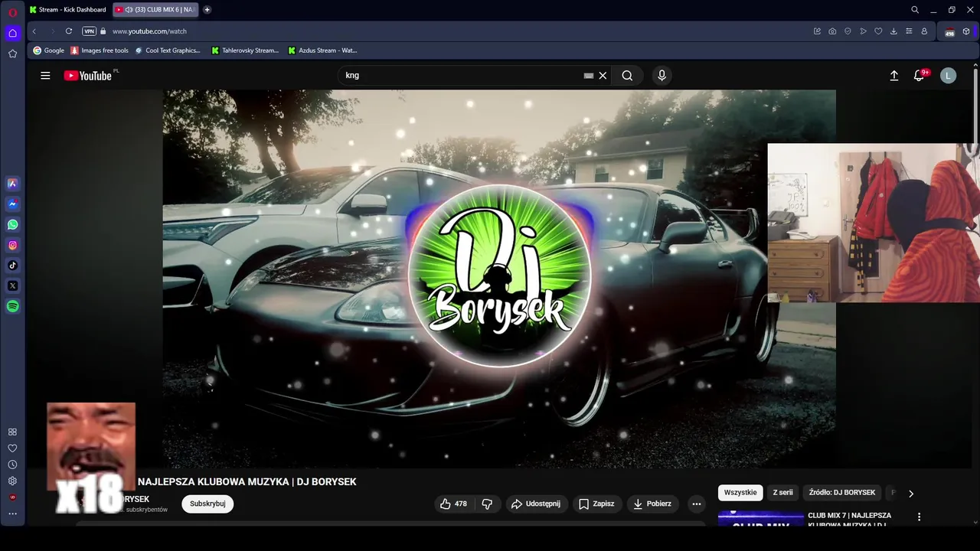Clear the search query with X
The image size is (980, 551).
pyautogui.click(x=603, y=76)
